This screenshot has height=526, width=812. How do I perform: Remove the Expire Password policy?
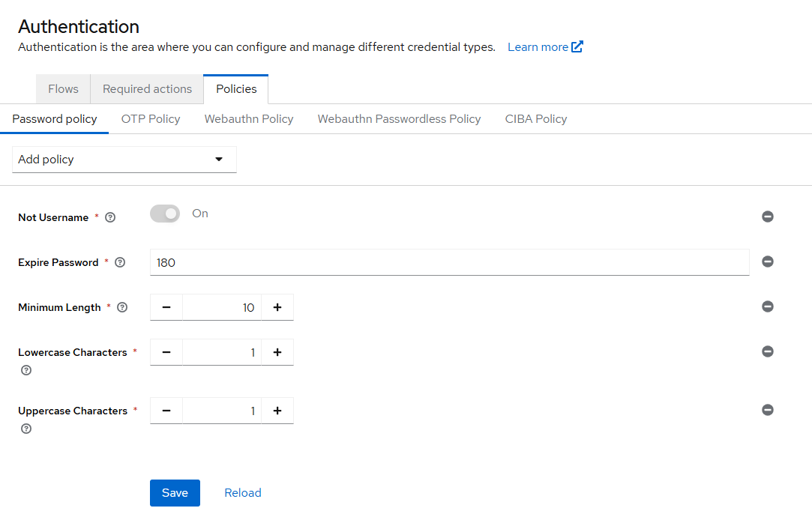pyautogui.click(x=767, y=262)
